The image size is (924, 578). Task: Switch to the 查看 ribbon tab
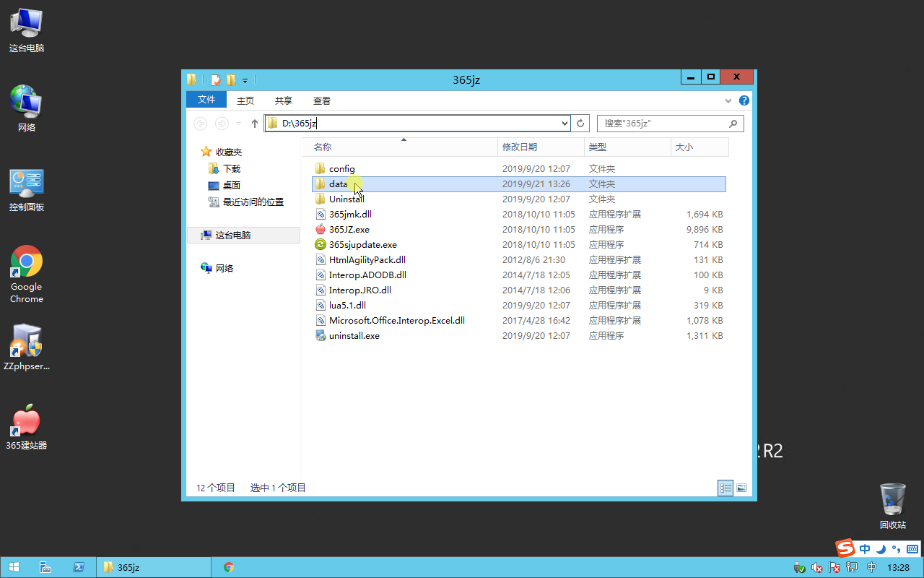pos(322,100)
